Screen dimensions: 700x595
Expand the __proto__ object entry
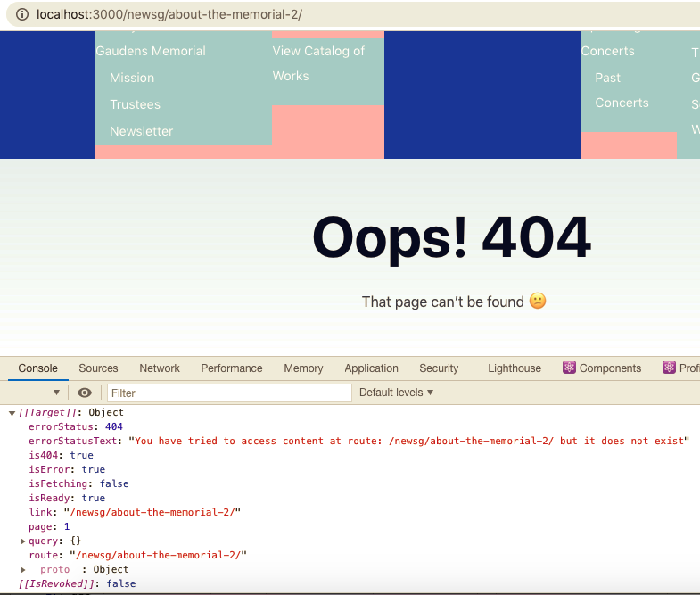23,570
